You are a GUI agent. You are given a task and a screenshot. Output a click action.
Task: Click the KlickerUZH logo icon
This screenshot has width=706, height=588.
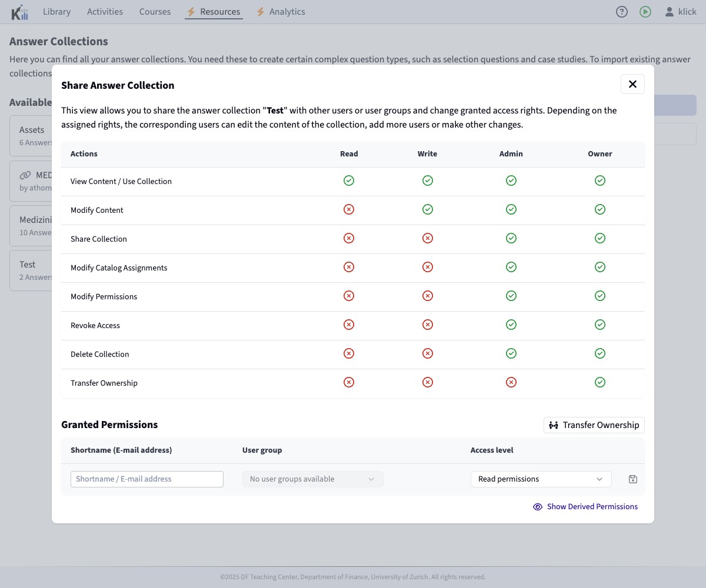pyautogui.click(x=19, y=12)
